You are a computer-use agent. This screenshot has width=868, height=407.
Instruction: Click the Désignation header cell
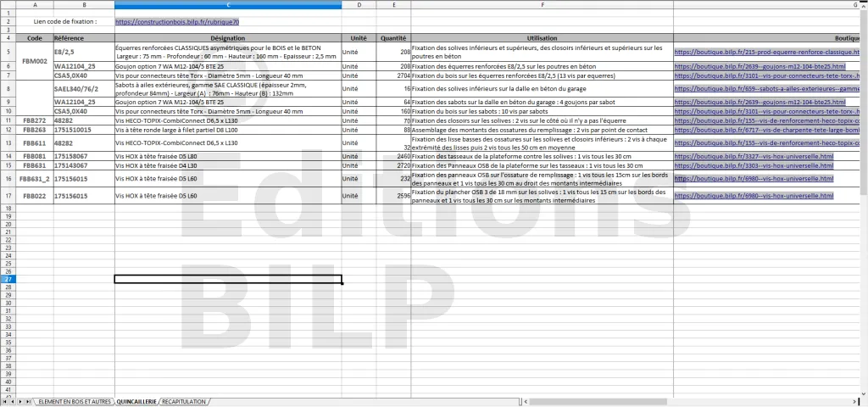tap(228, 38)
